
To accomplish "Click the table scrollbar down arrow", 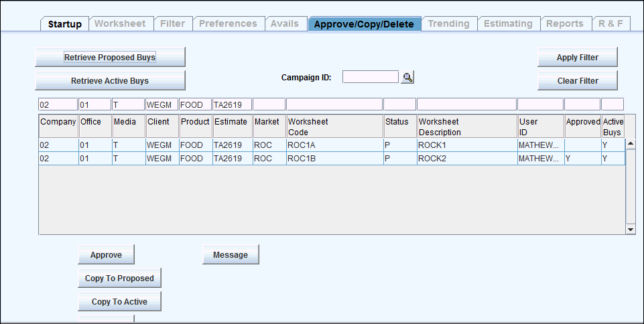I will tap(631, 230).
